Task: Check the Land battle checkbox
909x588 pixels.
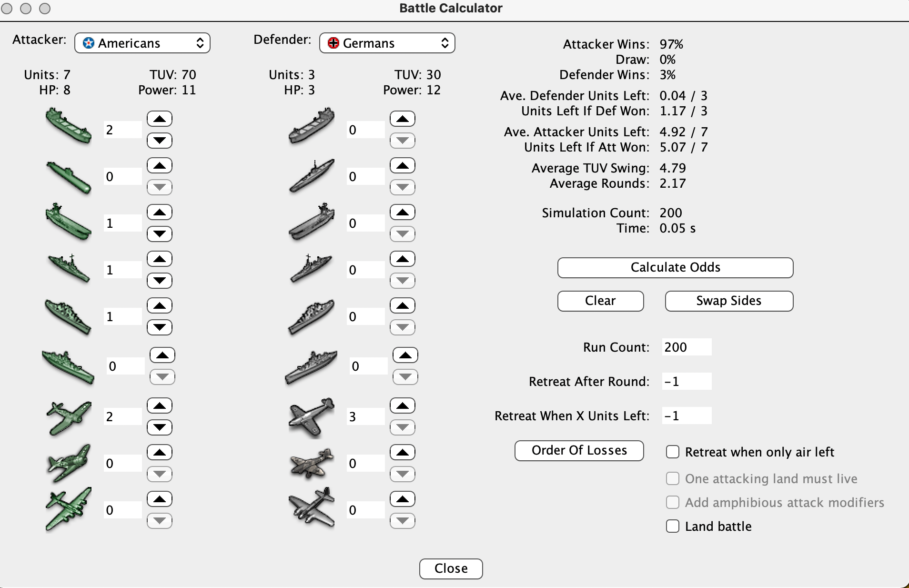Action: 673,526
